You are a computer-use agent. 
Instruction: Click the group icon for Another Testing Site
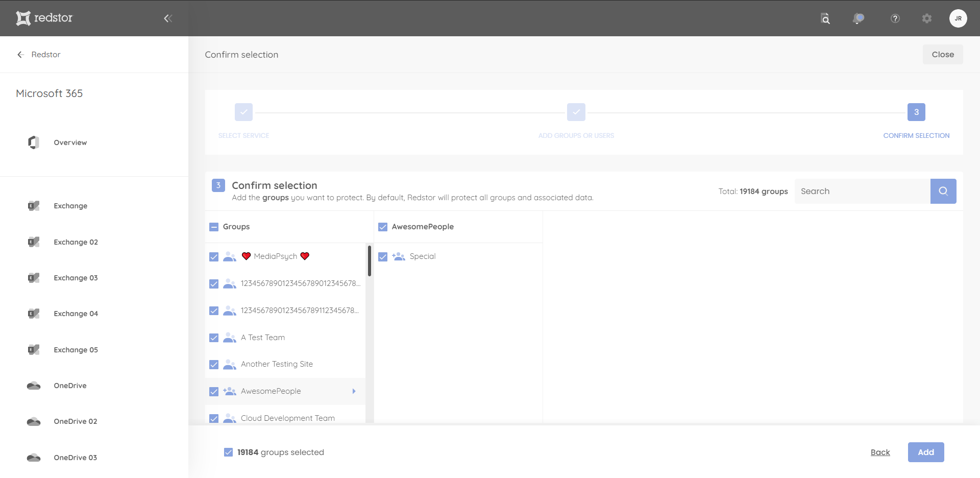coord(230,364)
